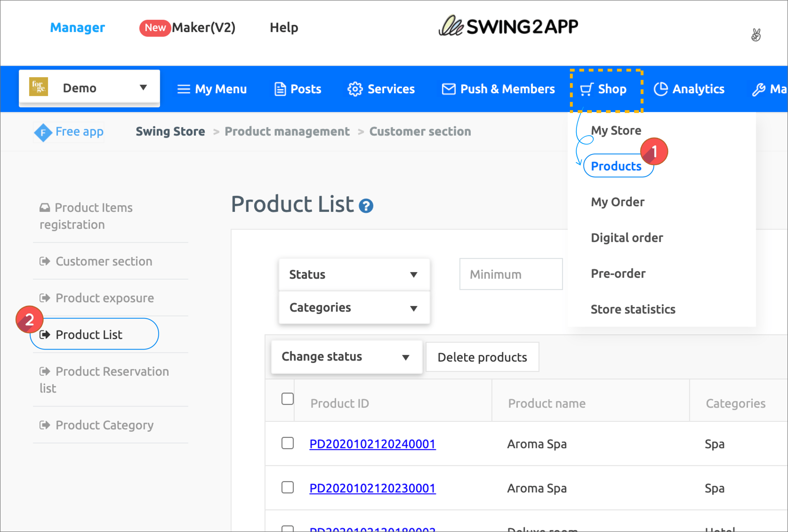Click the Shop cart icon in navbar
This screenshot has width=788, height=532.
coord(587,89)
